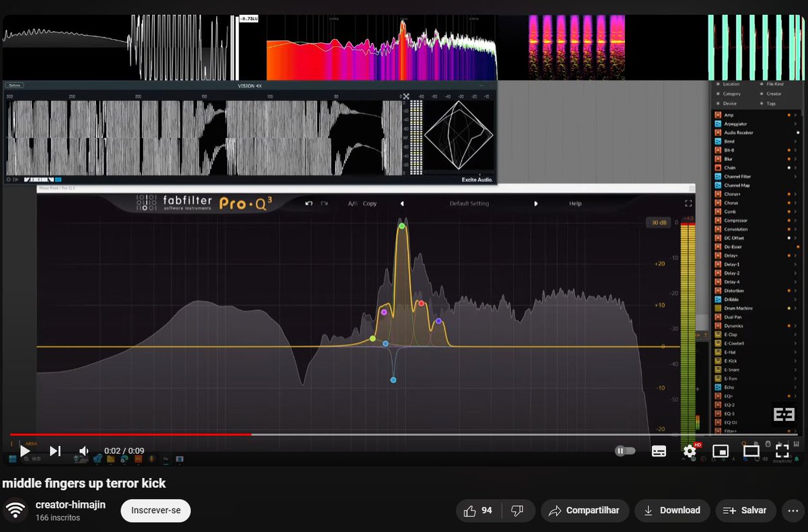808x532 pixels.
Task: Enable theater mode
Action: tap(751, 451)
